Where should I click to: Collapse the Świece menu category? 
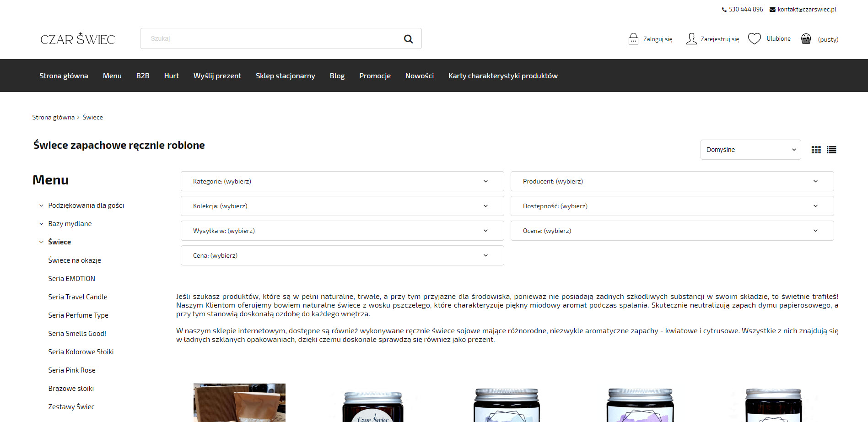(x=41, y=242)
